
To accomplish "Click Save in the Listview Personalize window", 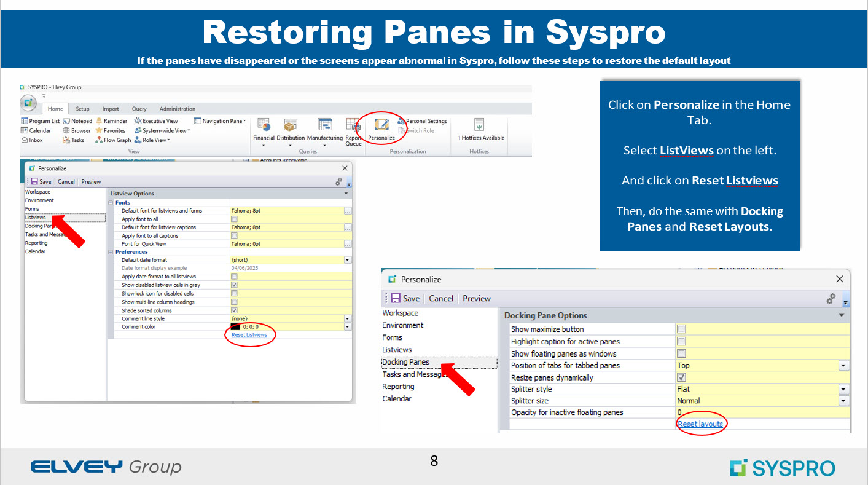I will click(41, 182).
